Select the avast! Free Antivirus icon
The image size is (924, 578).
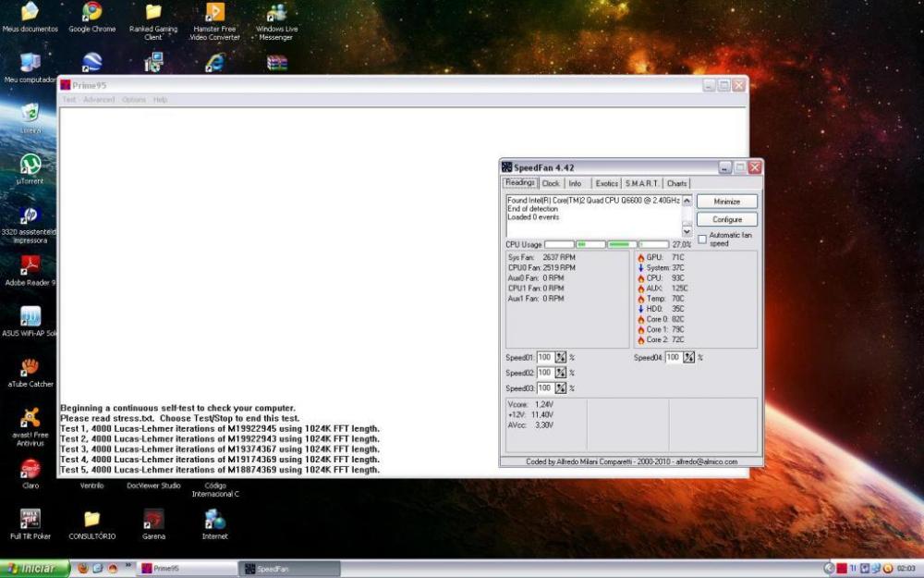[x=30, y=418]
